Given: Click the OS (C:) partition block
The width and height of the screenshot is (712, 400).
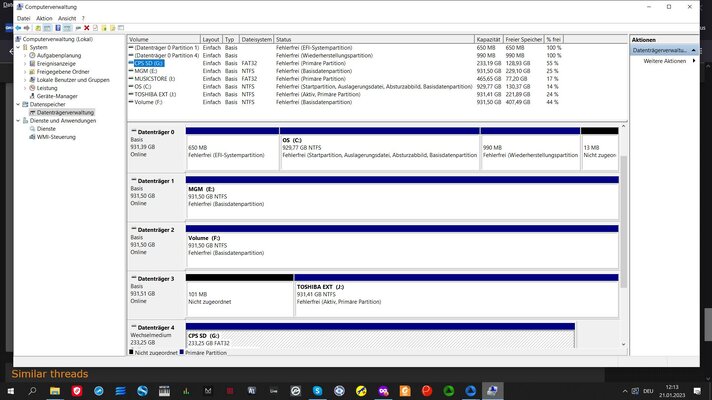Looking at the screenshot, I should (x=380, y=152).
